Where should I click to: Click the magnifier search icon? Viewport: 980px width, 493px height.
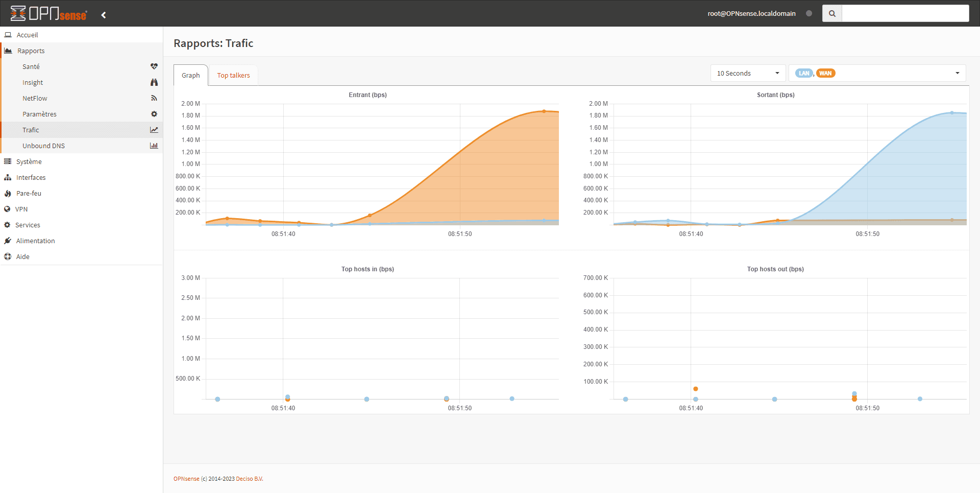[831, 13]
